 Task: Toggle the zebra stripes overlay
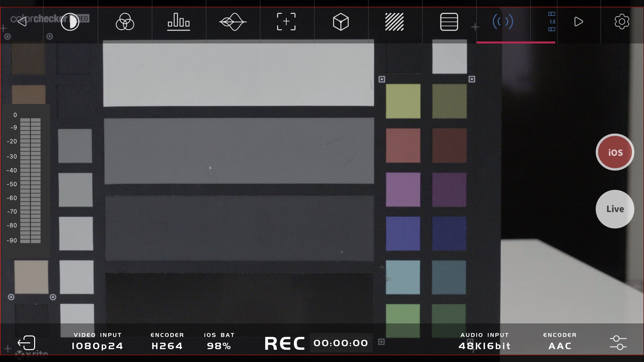(x=394, y=22)
